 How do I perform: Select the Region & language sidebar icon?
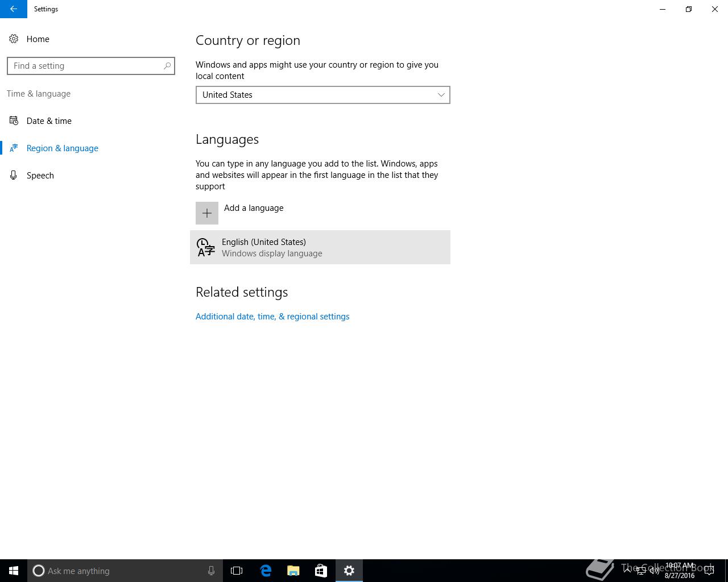pyautogui.click(x=14, y=148)
